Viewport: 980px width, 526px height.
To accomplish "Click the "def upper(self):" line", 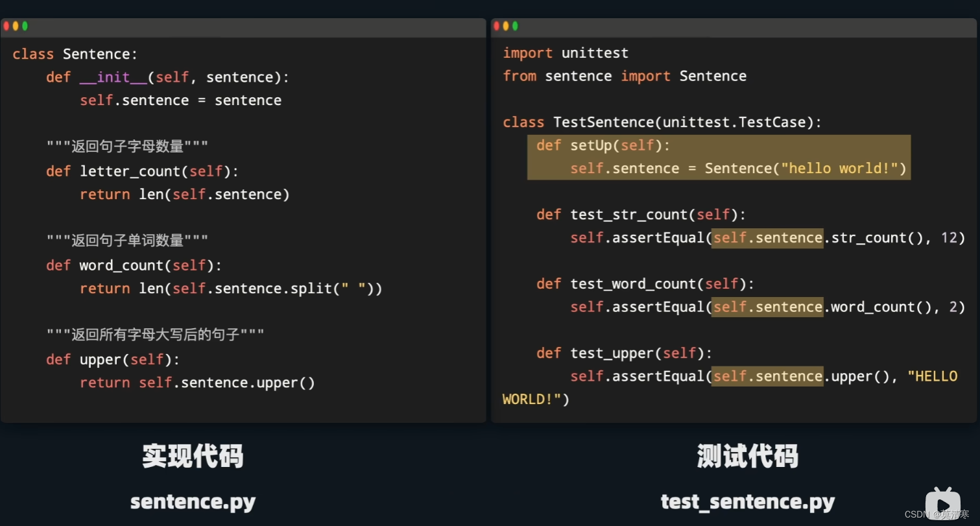I will pos(113,359).
